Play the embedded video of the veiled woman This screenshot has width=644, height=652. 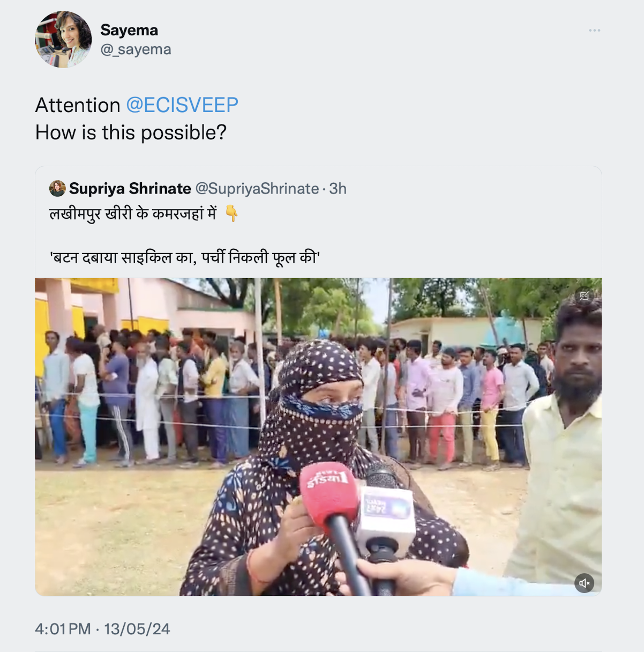coord(318,436)
